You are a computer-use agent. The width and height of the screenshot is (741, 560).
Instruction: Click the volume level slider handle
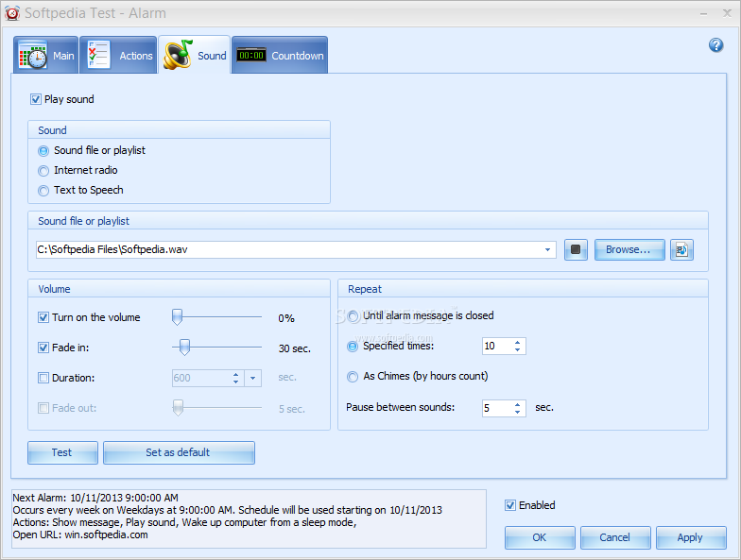(178, 317)
